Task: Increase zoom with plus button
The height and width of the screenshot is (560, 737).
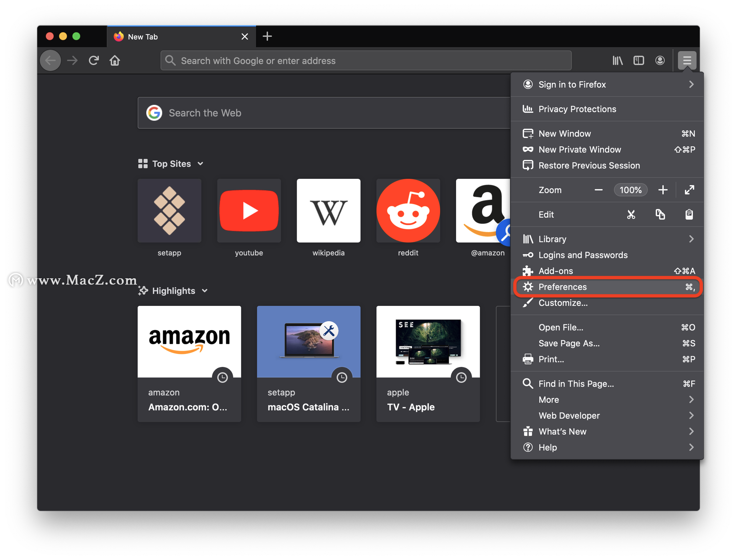Action: [x=663, y=190]
